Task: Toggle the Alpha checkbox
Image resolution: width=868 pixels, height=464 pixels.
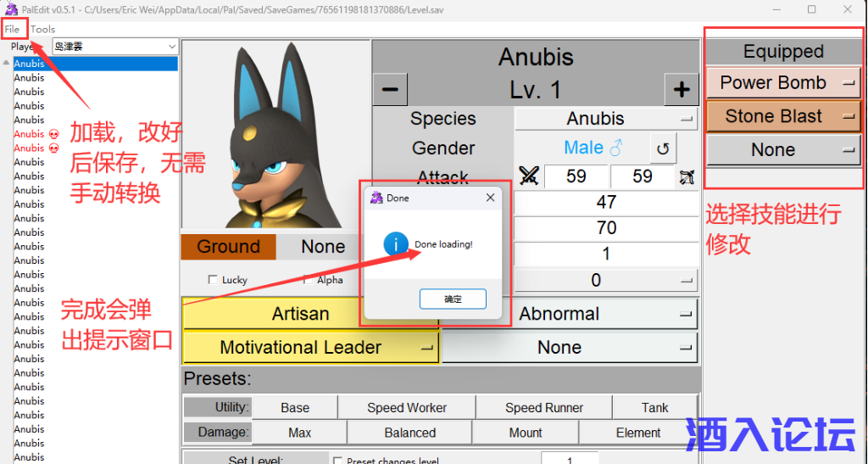Action: coord(307,280)
